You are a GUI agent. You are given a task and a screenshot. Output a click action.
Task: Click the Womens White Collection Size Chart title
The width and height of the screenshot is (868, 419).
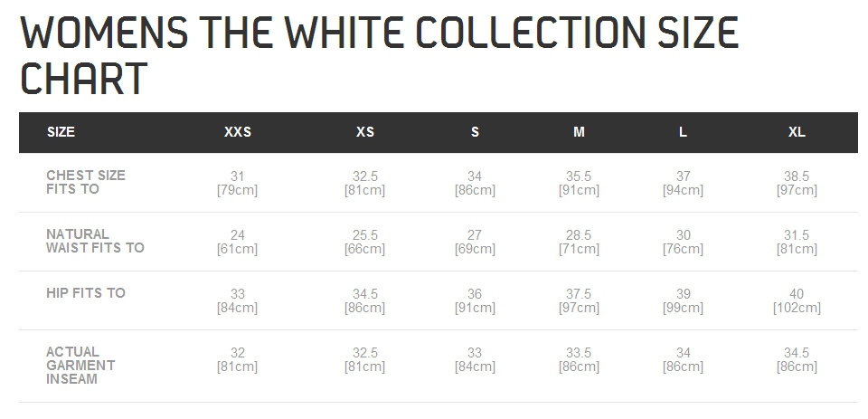point(379,54)
